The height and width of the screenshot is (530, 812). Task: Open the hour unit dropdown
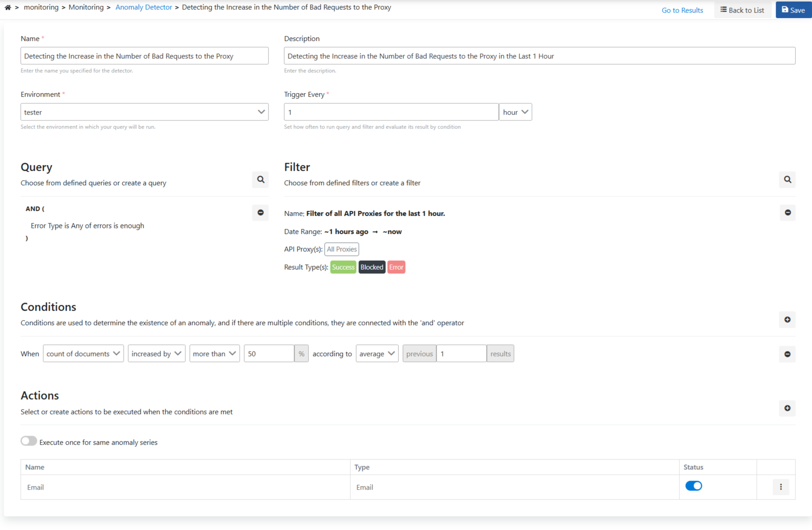(515, 112)
